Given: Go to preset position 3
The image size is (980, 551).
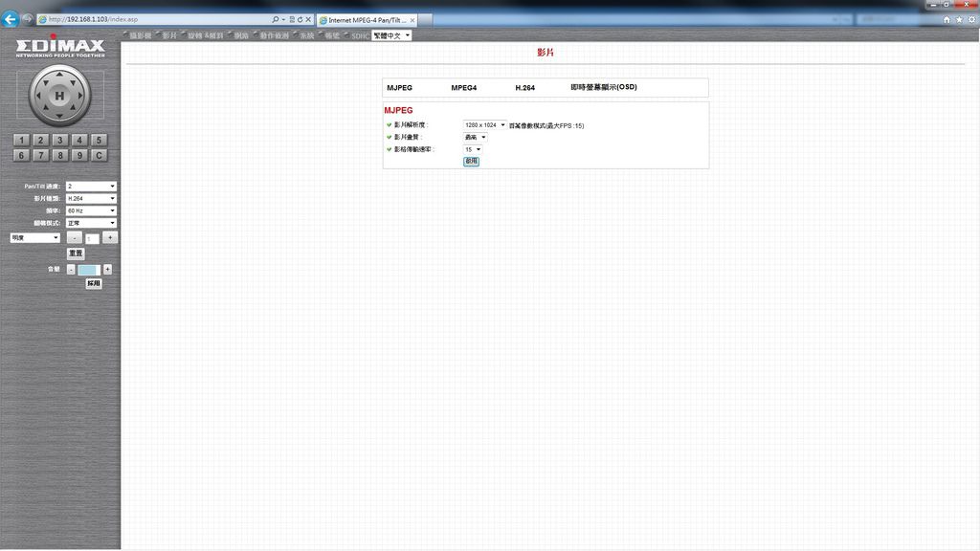Looking at the screenshot, I should tap(60, 140).
